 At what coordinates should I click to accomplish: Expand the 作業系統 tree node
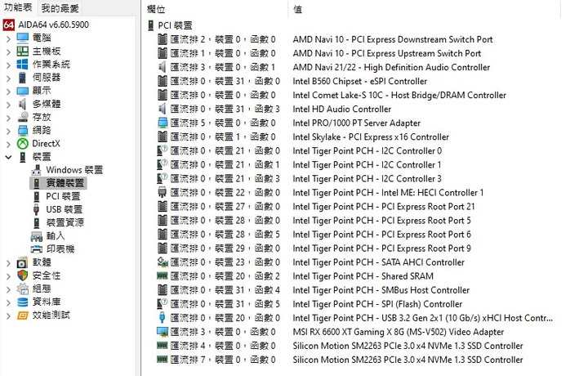(8, 65)
